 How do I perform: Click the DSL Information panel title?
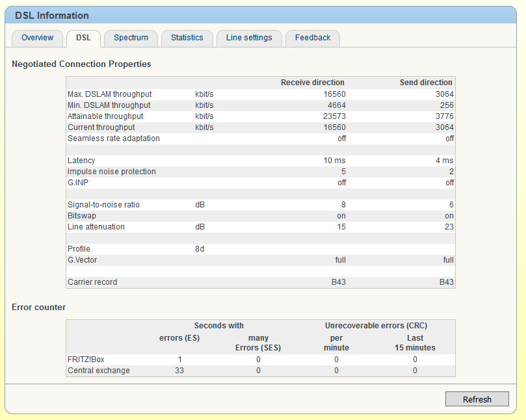pyautogui.click(x=52, y=16)
